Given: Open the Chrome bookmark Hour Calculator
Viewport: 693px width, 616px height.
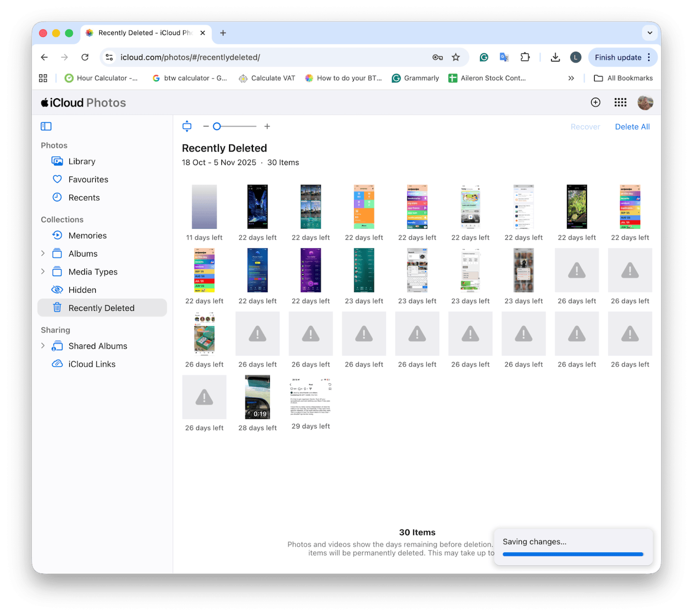Looking at the screenshot, I should [x=102, y=78].
